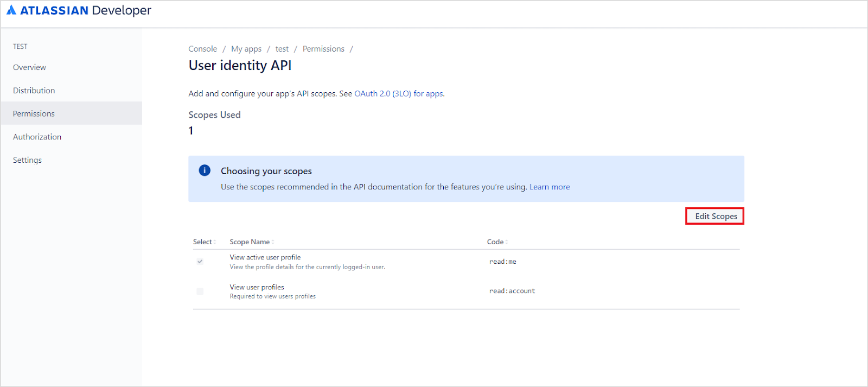This screenshot has height=387, width=868.
Task: Open Settings in the sidebar
Action: (27, 160)
